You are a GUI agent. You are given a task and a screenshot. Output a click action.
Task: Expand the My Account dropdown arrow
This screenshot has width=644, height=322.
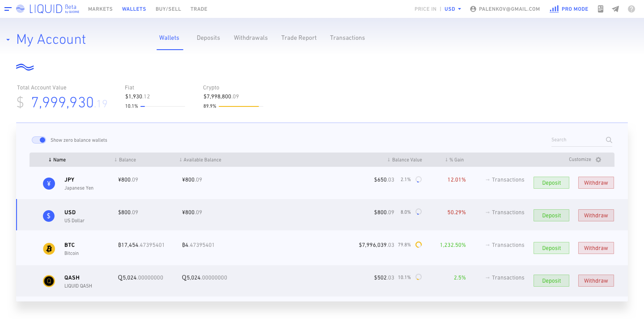[x=8, y=40]
